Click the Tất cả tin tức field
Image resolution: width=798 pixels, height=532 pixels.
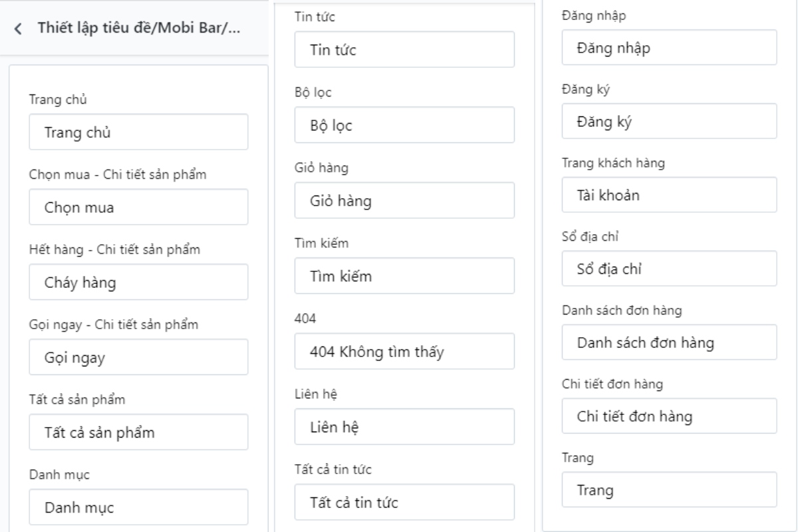pos(404,502)
